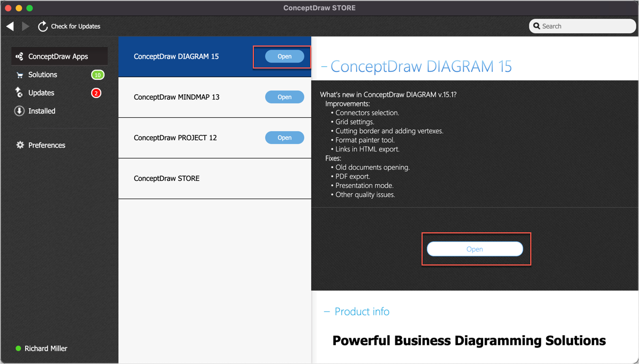
Task: Open ConceptDraw PROJECT 12
Action: pos(284,138)
